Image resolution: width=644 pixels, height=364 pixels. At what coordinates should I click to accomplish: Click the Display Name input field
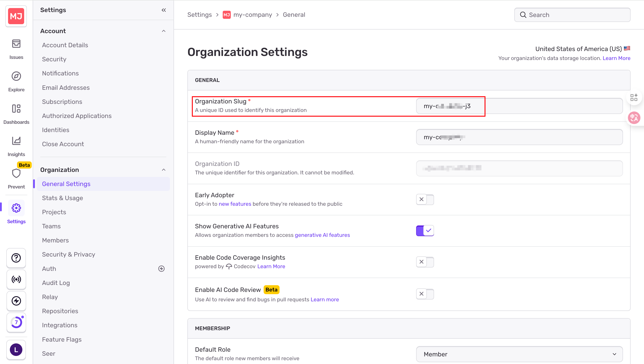519,137
